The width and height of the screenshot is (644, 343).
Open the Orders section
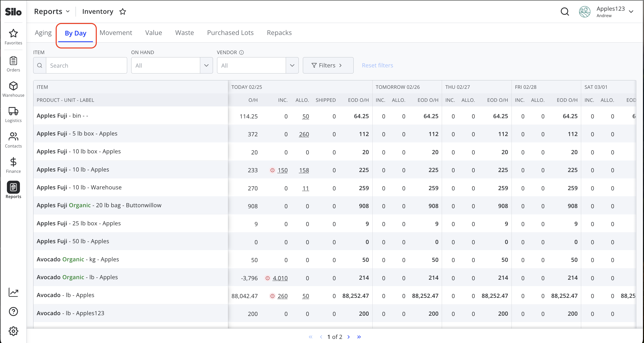(x=13, y=64)
